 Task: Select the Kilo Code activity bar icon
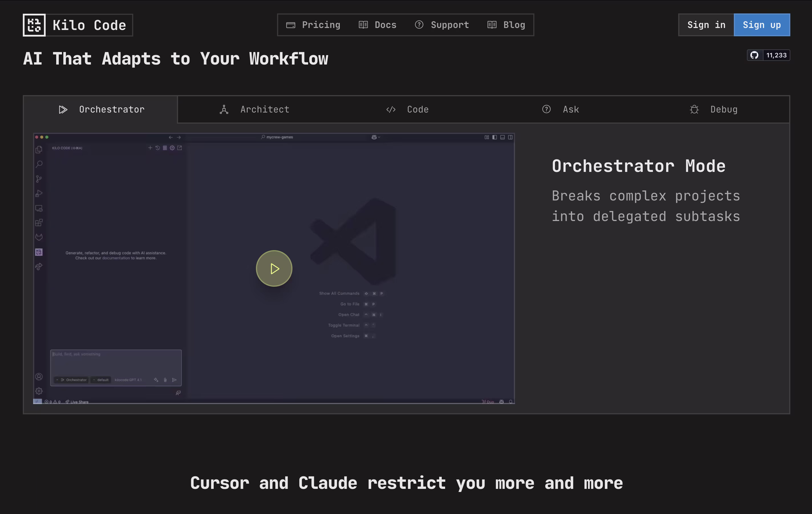click(39, 252)
